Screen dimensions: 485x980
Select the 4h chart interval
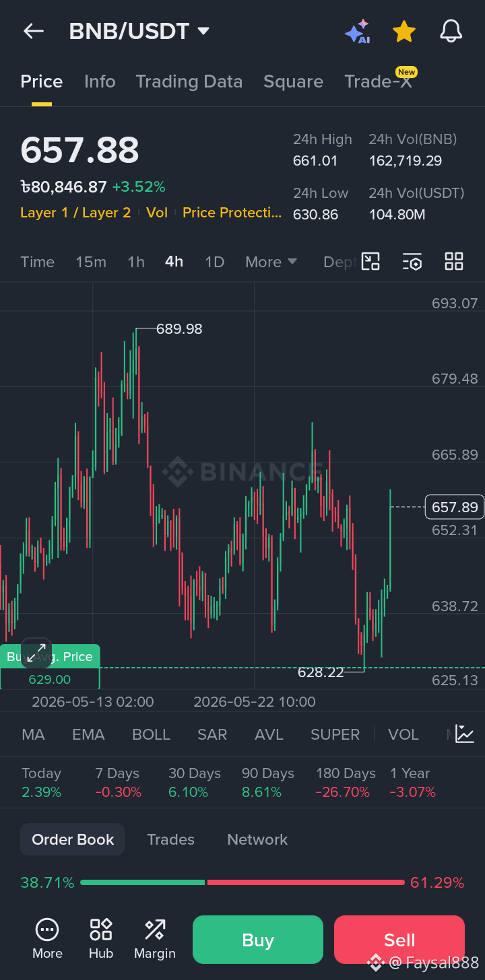click(174, 262)
